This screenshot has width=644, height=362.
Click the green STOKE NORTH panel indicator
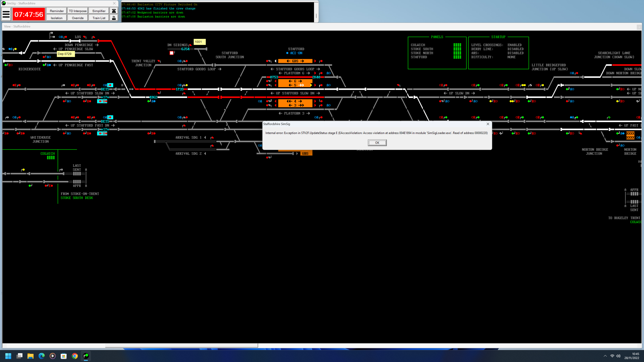[x=457, y=53]
